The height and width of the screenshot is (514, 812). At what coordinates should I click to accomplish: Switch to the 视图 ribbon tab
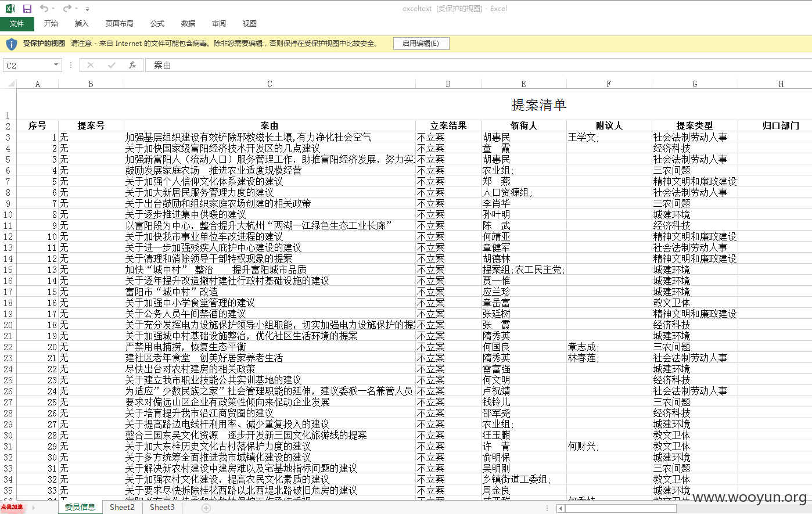pos(250,24)
